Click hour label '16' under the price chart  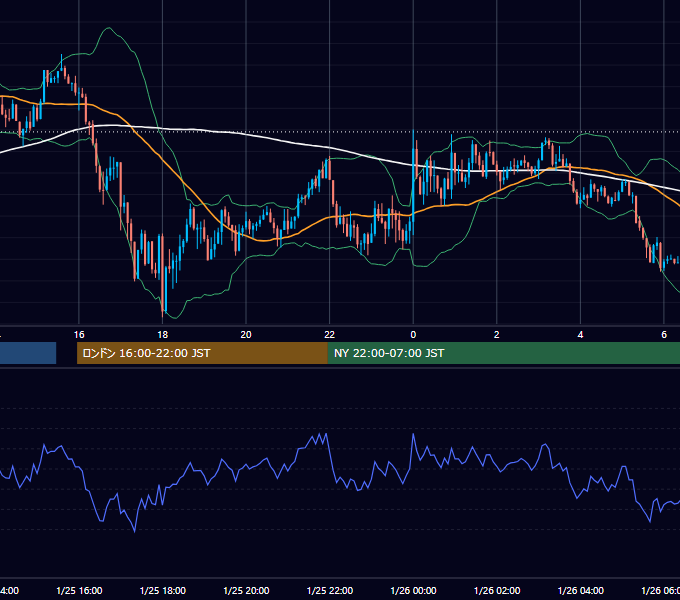pyautogui.click(x=79, y=335)
